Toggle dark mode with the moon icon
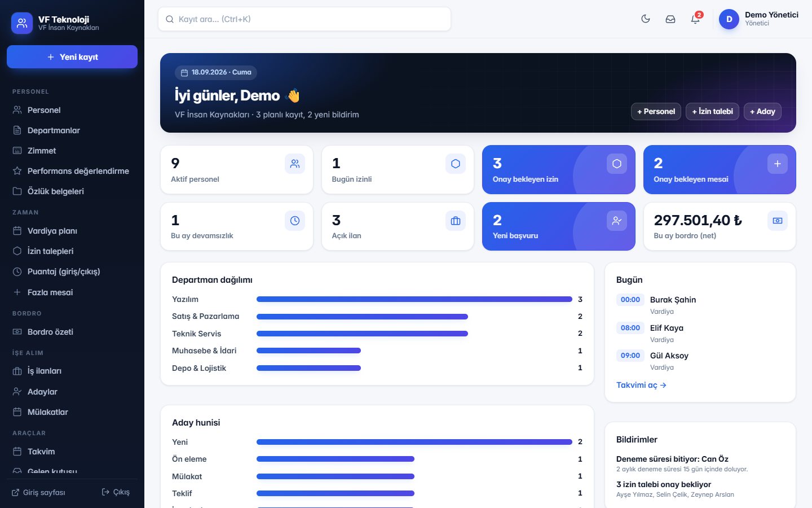This screenshot has height=508, width=812. click(x=646, y=19)
